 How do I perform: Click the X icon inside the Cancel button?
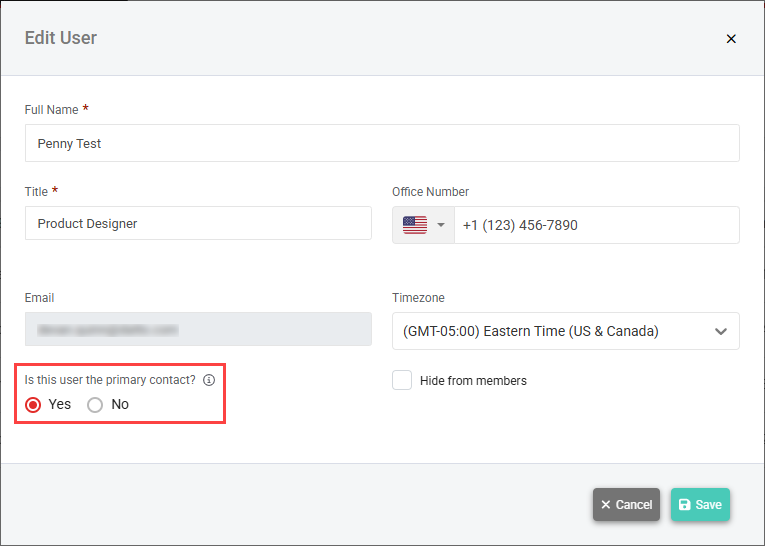point(606,505)
